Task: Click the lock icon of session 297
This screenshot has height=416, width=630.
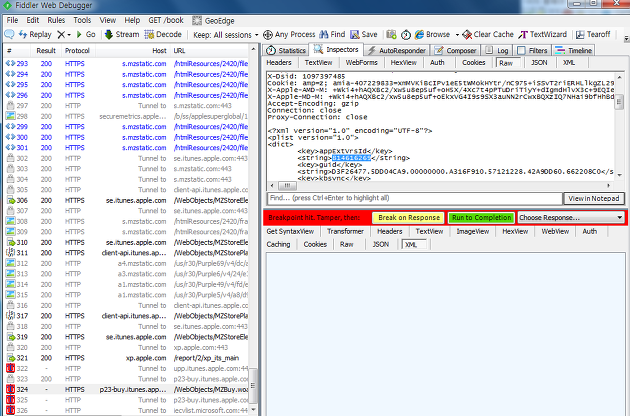Action: pyautogui.click(x=10, y=106)
